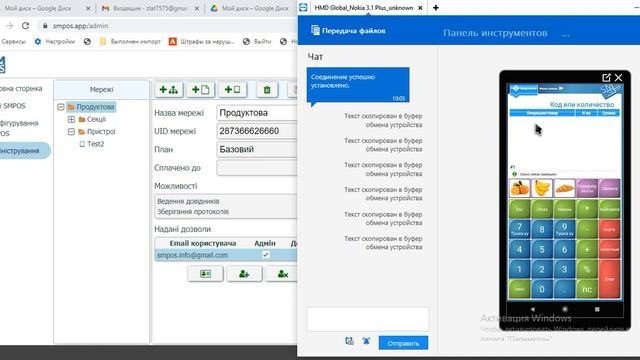
Task: Tap digit 0 on phone keypad
Action: (x=542, y=289)
